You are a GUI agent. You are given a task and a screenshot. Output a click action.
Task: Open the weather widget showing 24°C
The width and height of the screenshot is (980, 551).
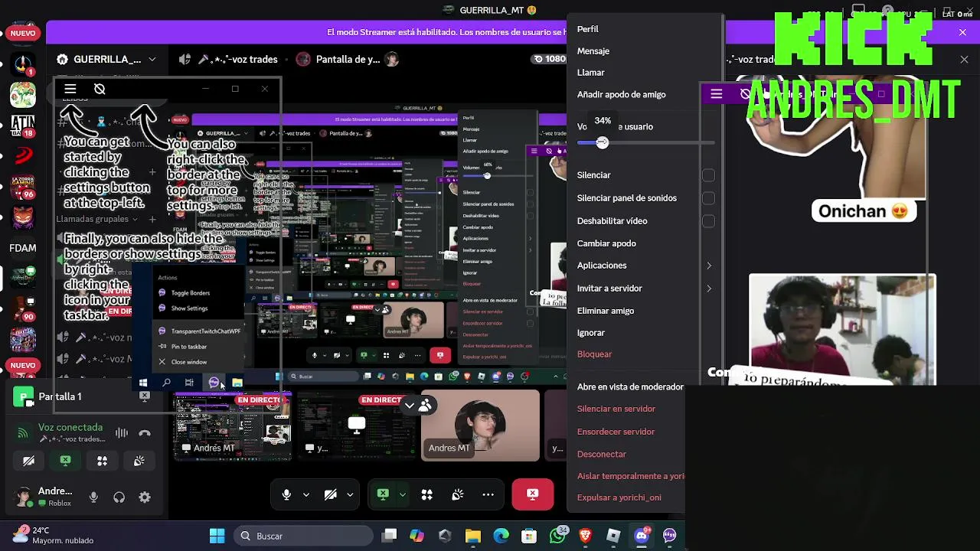point(54,535)
